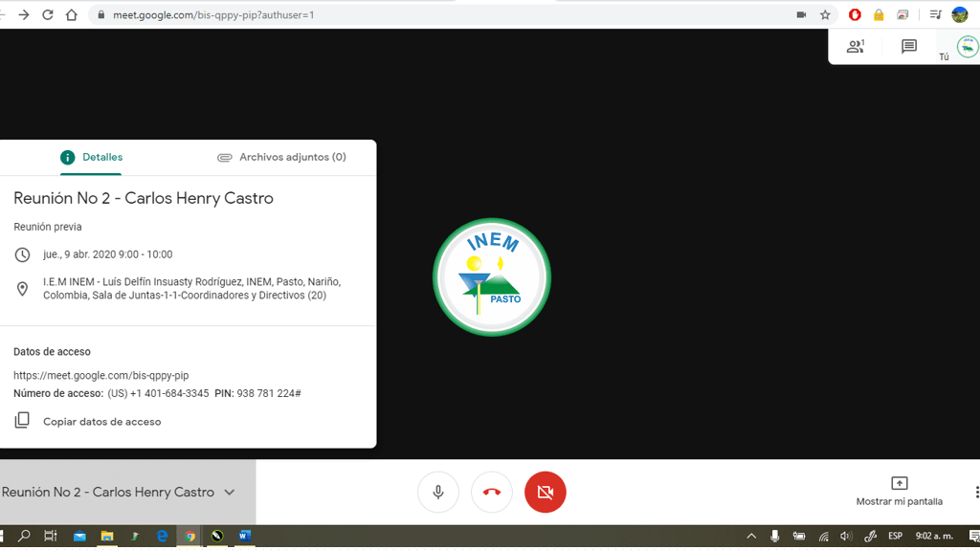Image resolution: width=980 pixels, height=550 pixels.
Task: Click the dial-in number '(US) +1 401-684-3345'
Action: tap(158, 393)
